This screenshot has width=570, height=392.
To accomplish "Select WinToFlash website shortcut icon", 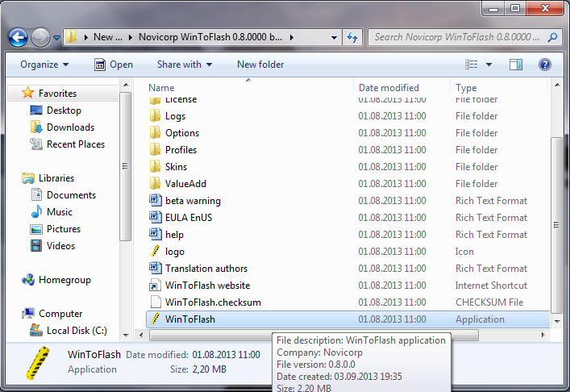I will tap(156, 286).
